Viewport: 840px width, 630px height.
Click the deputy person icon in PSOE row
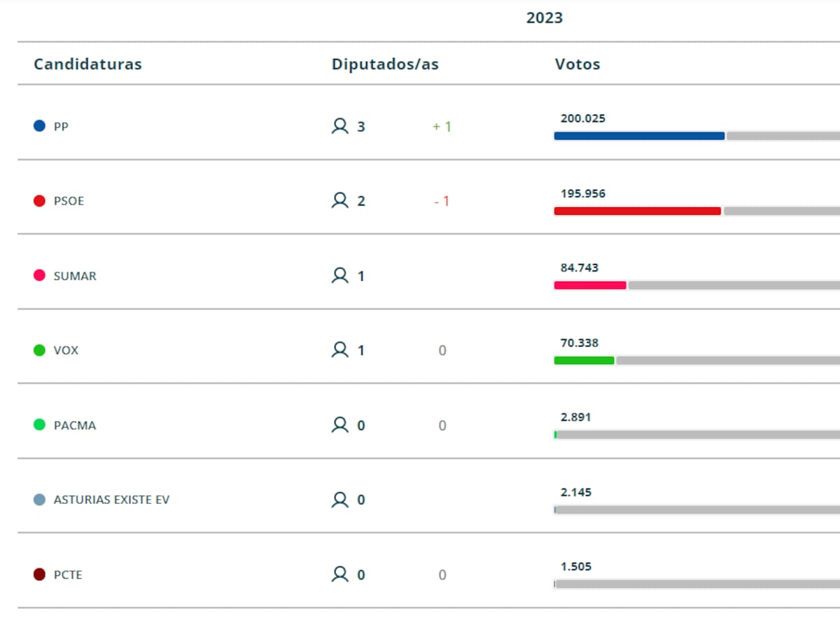[x=339, y=201]
